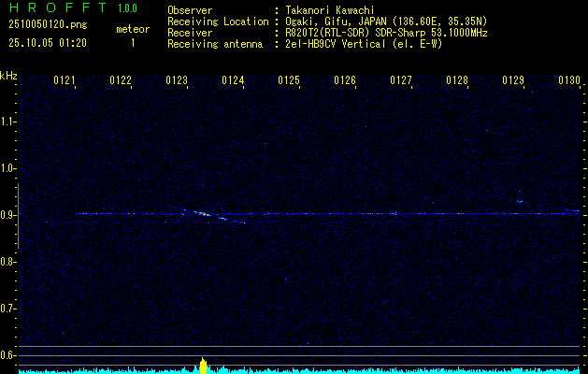
Task: Click the 0127 time marker
Action: (x=401, y=80)
